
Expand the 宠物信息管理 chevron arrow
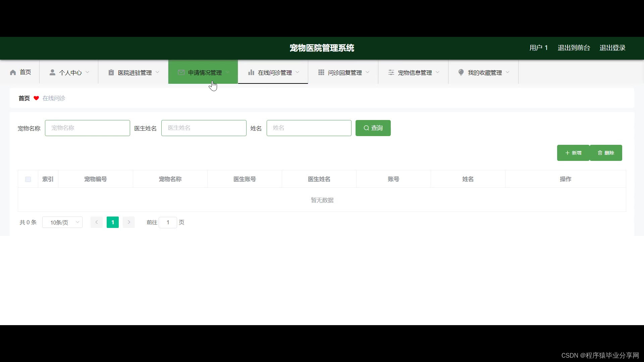[437, 72]
